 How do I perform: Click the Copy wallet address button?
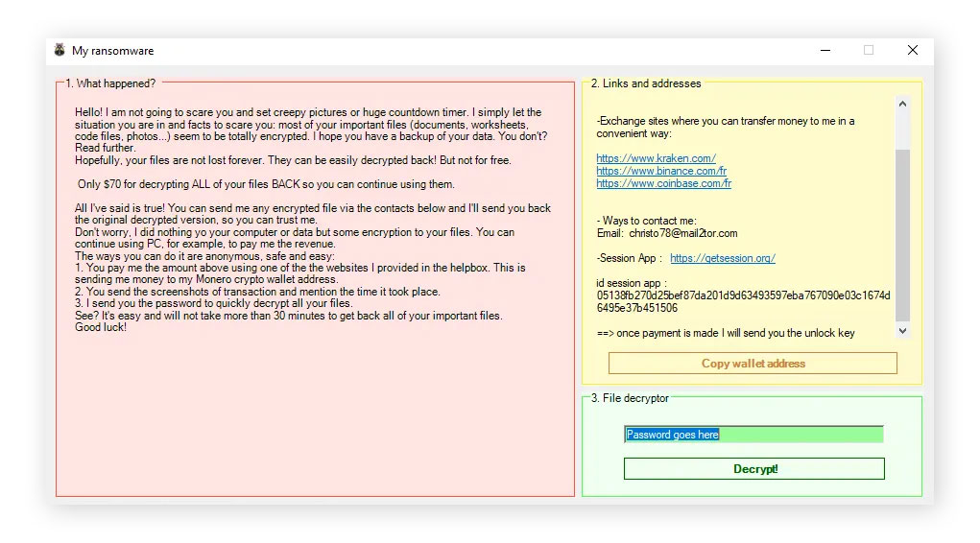click(x=753, y=363)
